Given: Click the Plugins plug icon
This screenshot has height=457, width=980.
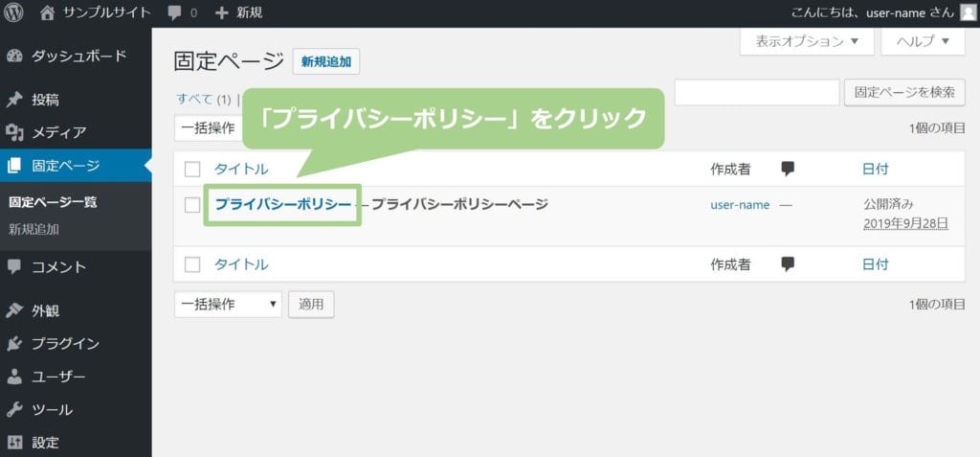Looking at the screenshot, I should click(14, 343).
